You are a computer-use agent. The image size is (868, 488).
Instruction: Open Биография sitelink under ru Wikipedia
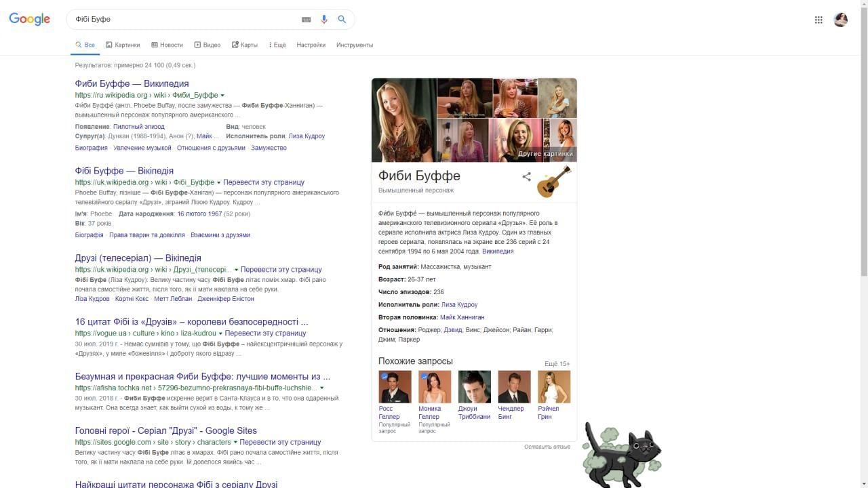91,148
